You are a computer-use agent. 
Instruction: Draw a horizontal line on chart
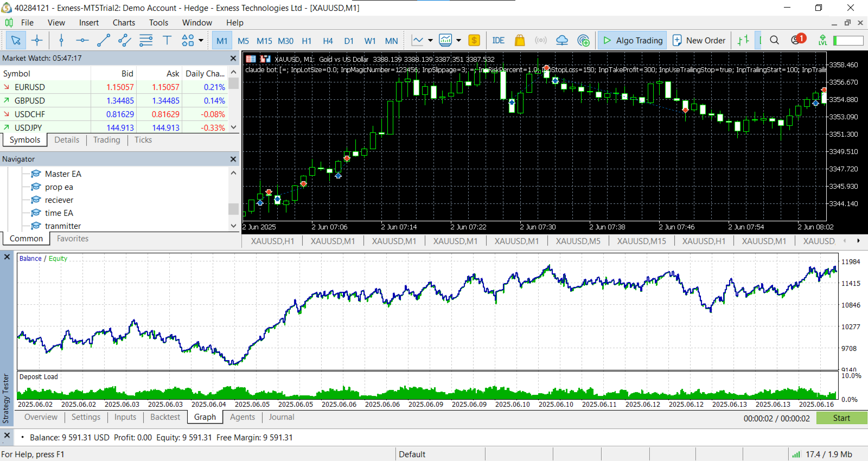click(82, 40)
